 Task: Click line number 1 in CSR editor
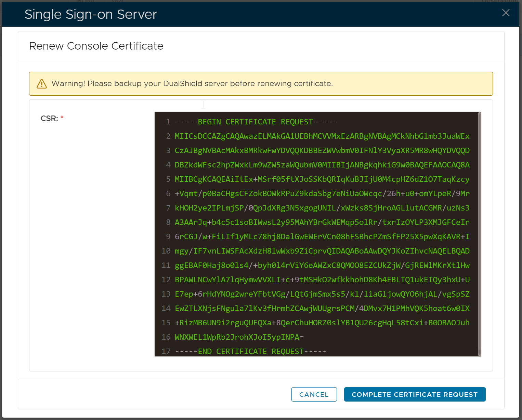tap(168, 122)
